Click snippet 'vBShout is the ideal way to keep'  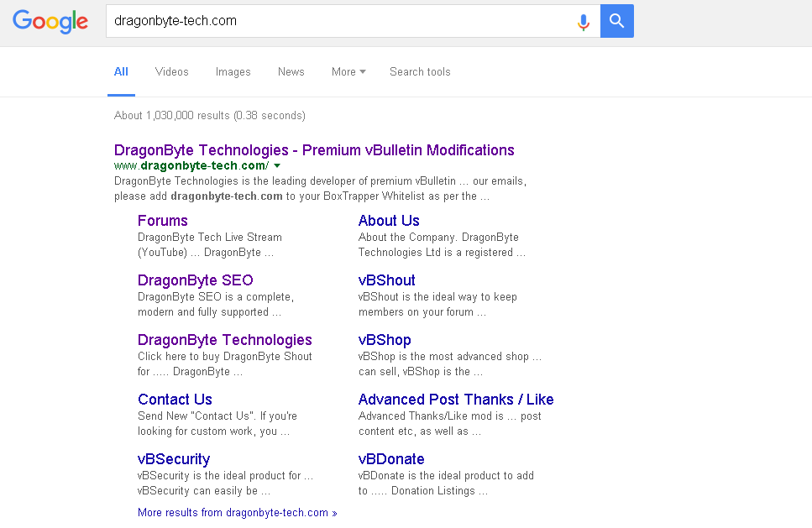(x=437, y=296)
